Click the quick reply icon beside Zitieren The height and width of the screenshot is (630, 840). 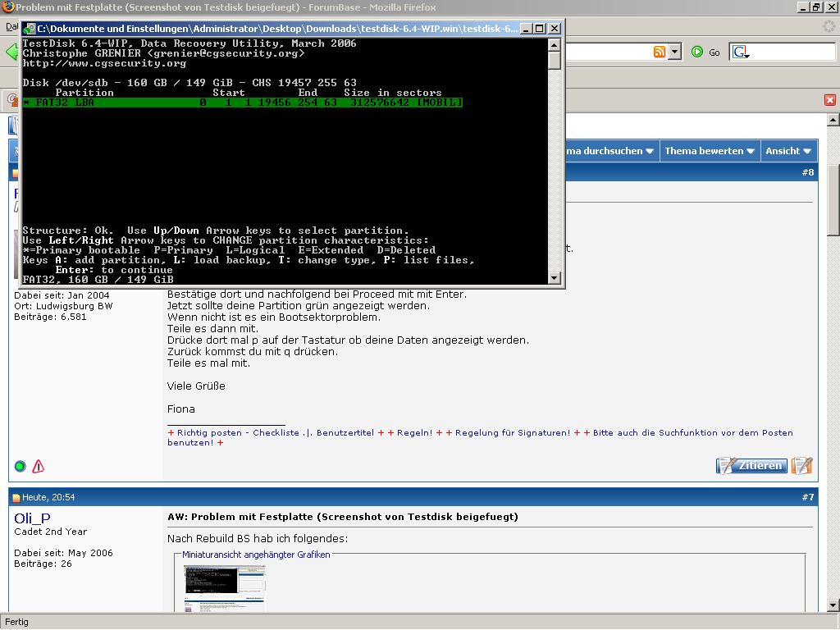[x=802, y=466]
